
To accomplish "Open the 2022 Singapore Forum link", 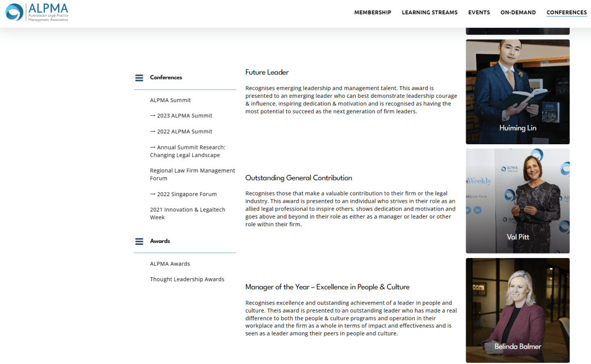I will (x=183, y=195).
